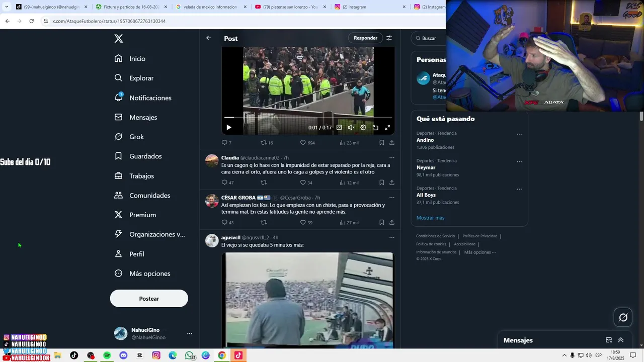Reply to Claudia's comment
The height and width of the screenshot is (362, 644).
click(x=227, y=183)
